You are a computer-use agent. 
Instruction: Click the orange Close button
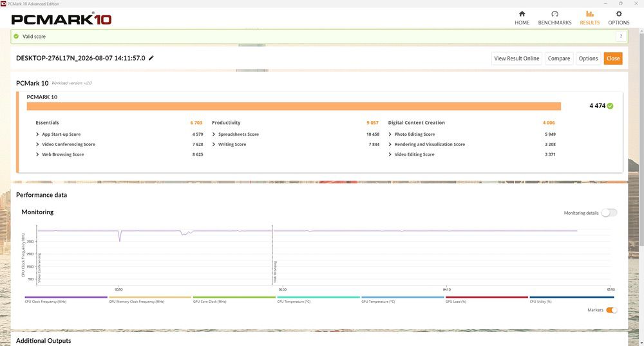(x=613, y=59)
